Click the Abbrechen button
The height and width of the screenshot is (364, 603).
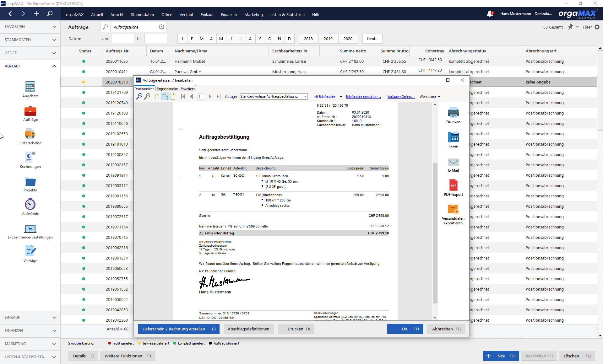tap(446, 329)
